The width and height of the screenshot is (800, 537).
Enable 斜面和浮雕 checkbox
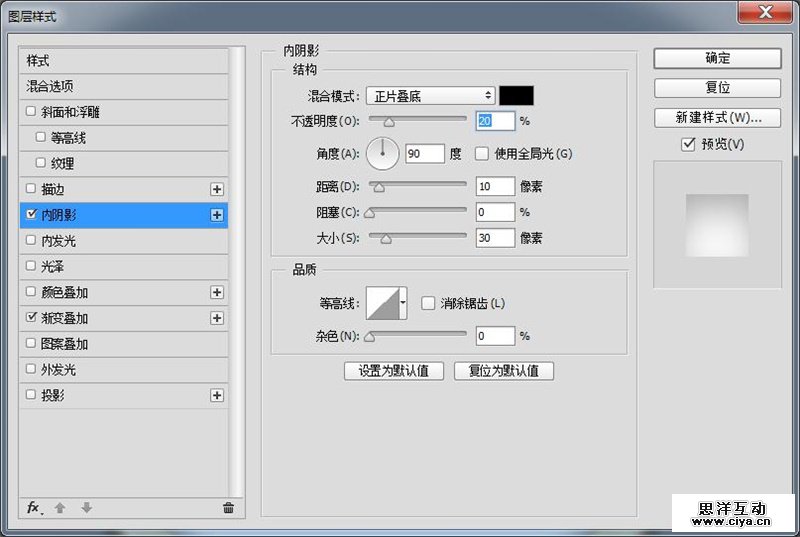(31, 111)
